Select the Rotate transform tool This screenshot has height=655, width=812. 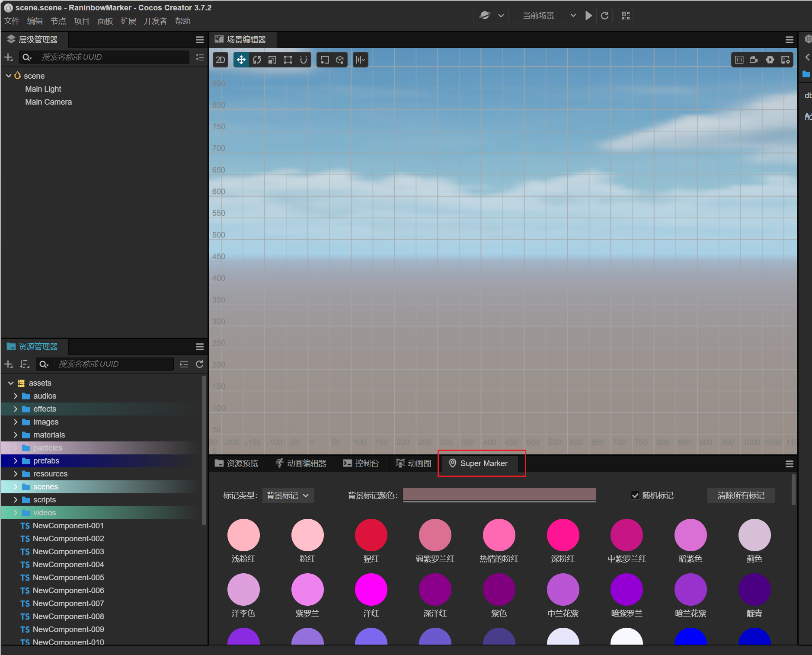pyautogui.click(x=257, y=60)
